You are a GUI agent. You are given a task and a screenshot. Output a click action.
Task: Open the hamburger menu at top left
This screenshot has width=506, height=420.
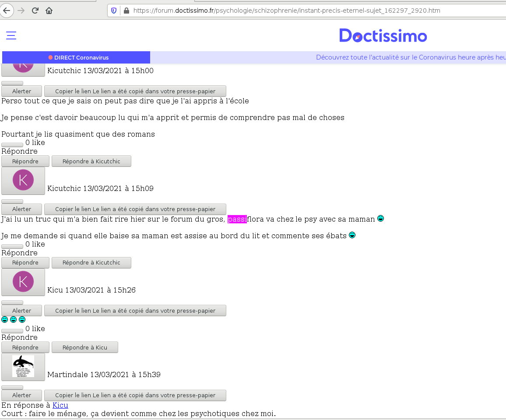point(11,35)
